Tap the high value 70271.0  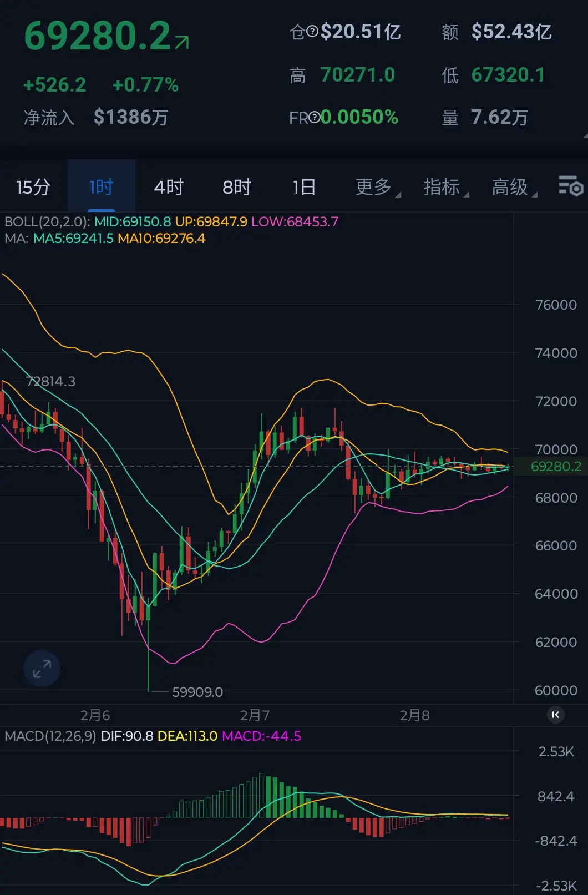(358, 75)
